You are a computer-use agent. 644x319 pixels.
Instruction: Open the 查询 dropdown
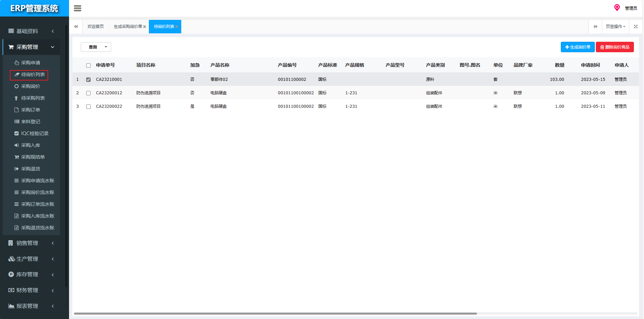point(96,47)
